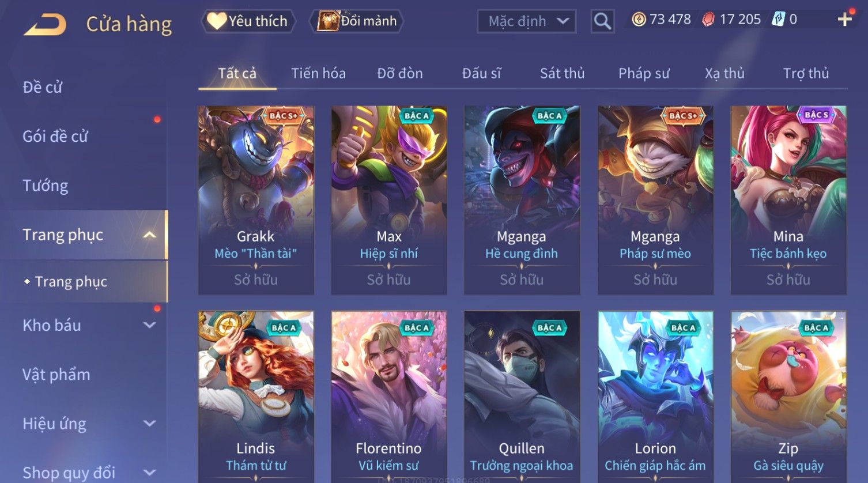Click the gold coin balance icon
Viewport: 868px width, 483px height.
coord(639,20)
